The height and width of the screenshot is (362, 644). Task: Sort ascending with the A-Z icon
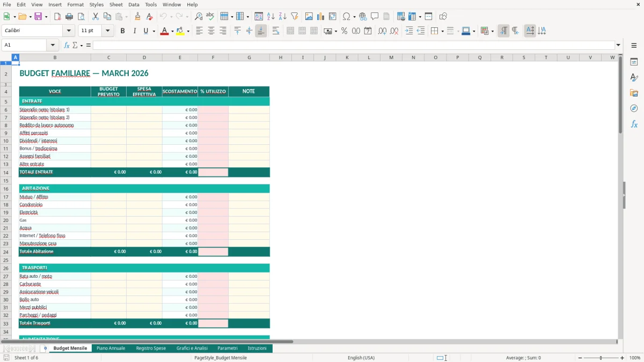coord(271,17)
